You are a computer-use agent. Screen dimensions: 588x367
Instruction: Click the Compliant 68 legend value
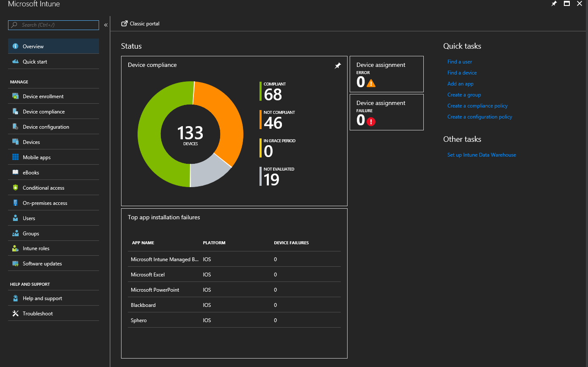tap(273, 95)
